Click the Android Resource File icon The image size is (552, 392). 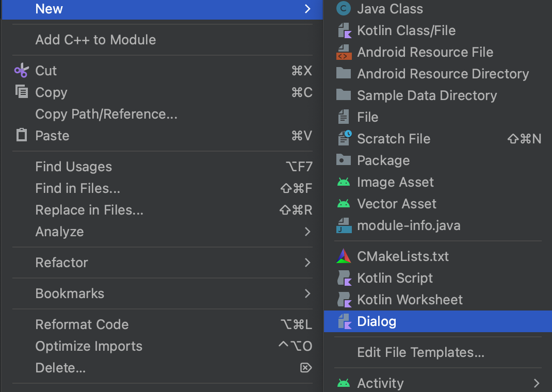(344, 52)
